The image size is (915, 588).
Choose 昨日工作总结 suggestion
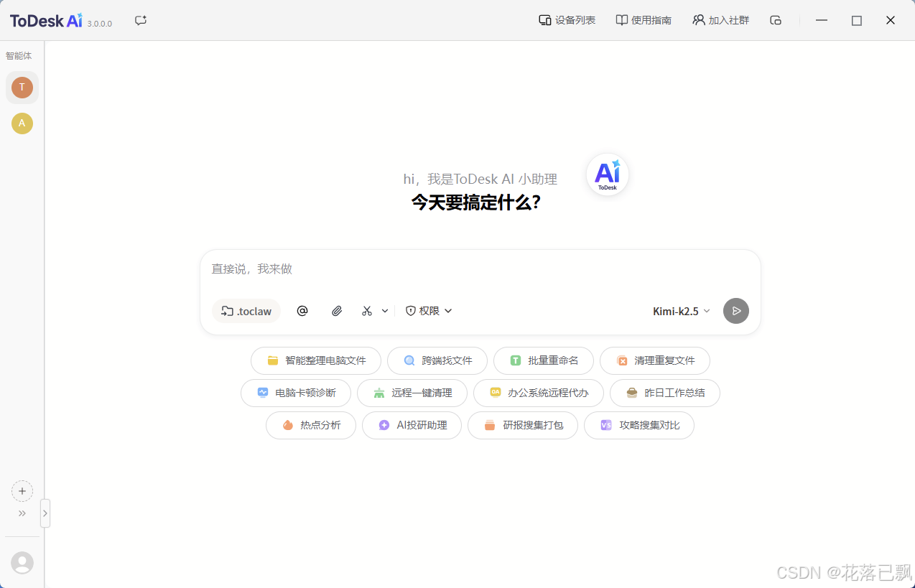tap(665, 393)
